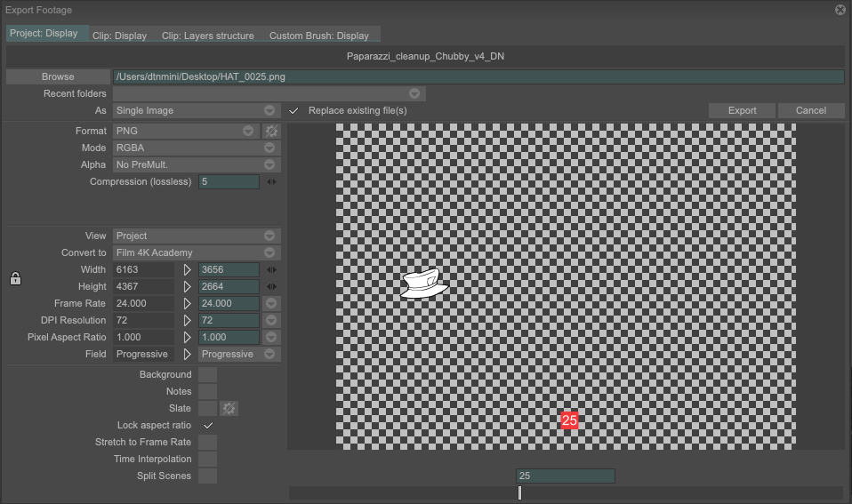Click the export Width 3656 field

click(229, 270)
